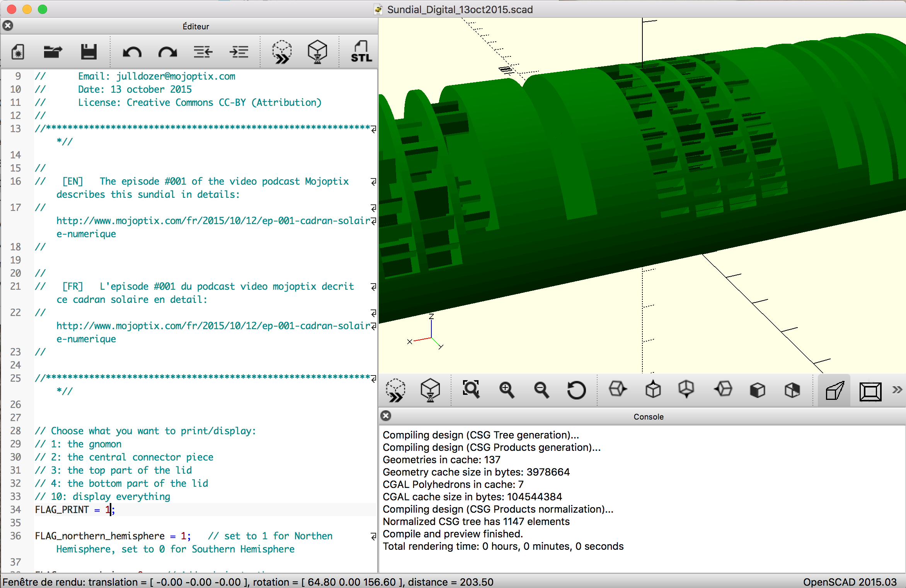The height and width of the screenshot is (588, 906).
Task: Click the FLAG_PRINT value on line 34
Action: pos(107,510)
